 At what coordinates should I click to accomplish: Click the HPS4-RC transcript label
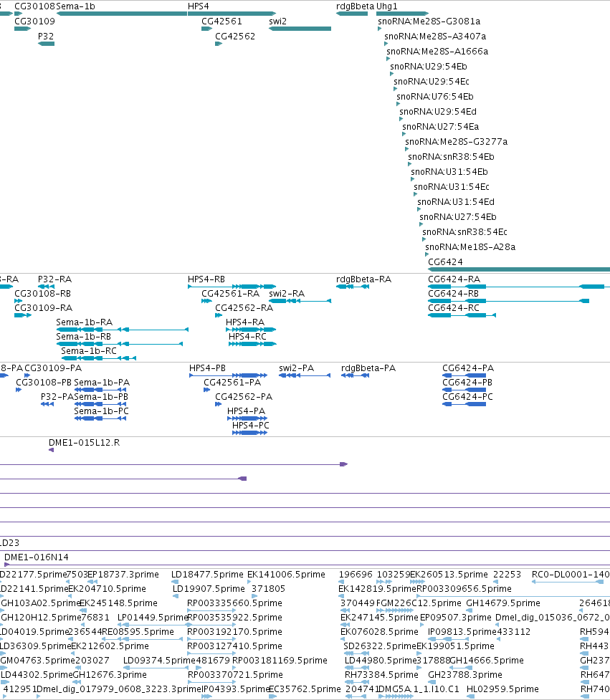click(x=247, y=337)
